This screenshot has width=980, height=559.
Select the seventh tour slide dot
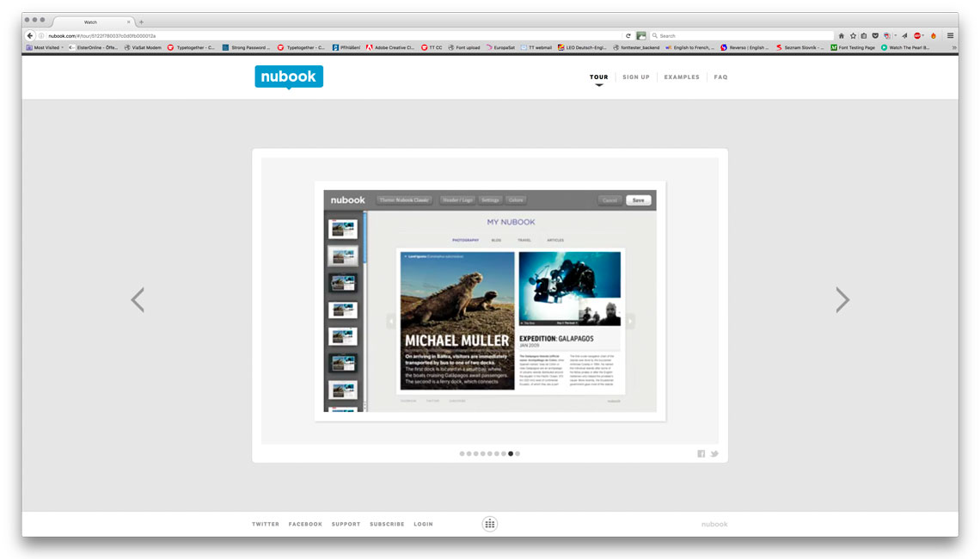click(x=504, y=454)
